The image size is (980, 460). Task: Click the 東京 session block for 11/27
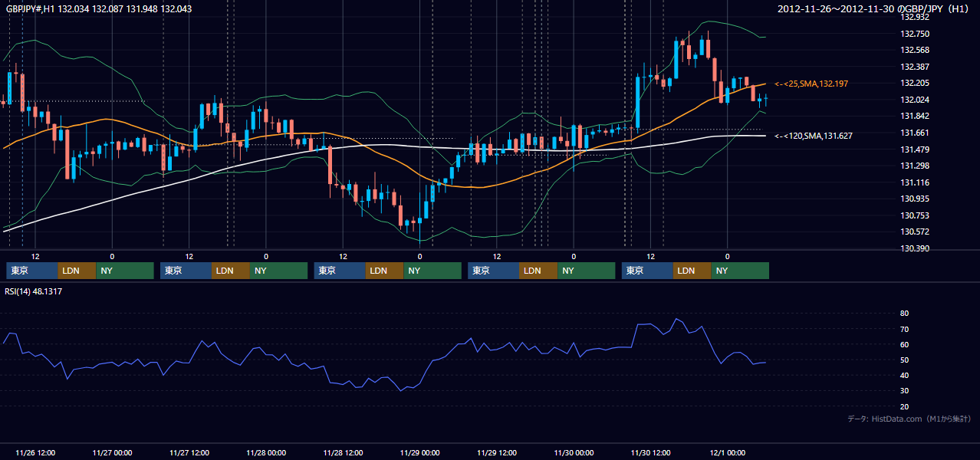(x=186, y=271)
